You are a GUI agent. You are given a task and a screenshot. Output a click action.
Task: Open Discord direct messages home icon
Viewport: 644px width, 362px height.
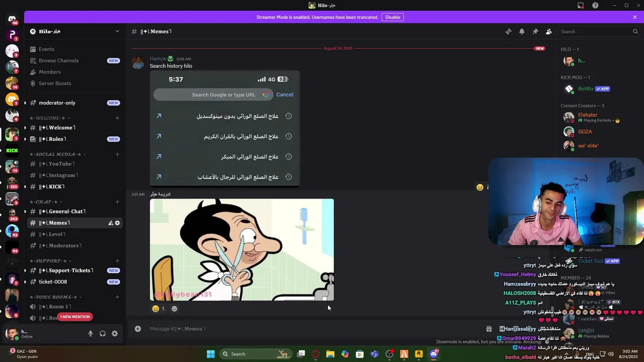[x=12, y=19]
